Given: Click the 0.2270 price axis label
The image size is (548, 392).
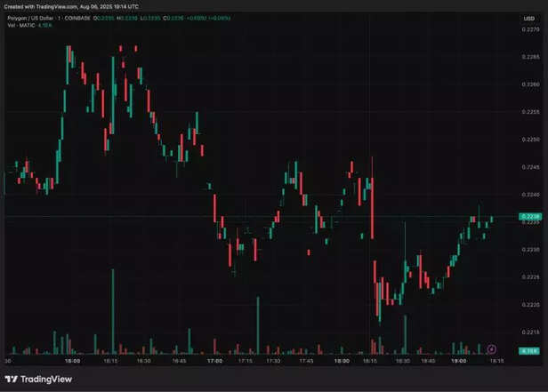Looking at the screenshot, I should [x=529, y=29].
